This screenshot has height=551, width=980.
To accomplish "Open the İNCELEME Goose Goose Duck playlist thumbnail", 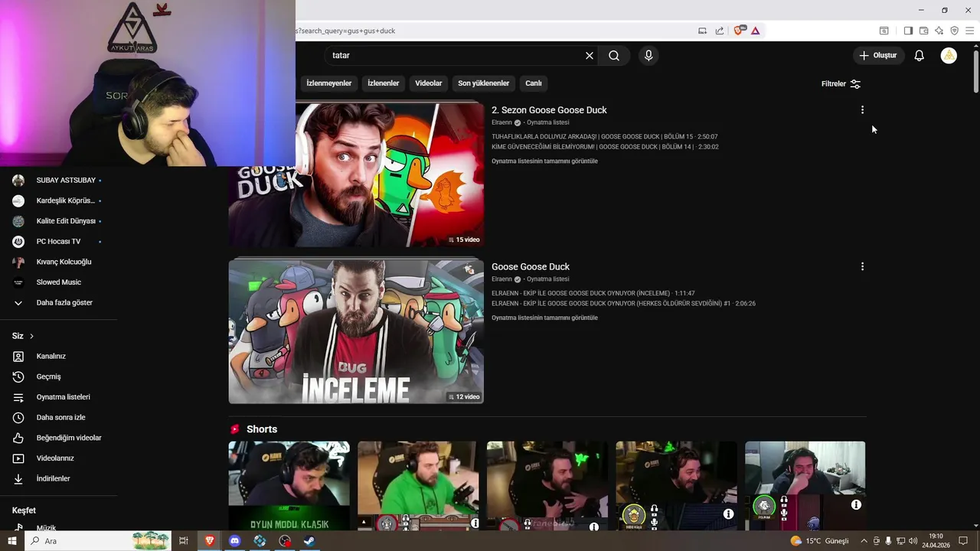I will 356,331.
